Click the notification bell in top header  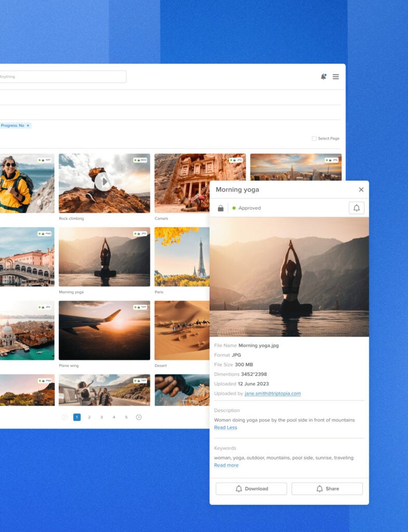coord(323,77)
